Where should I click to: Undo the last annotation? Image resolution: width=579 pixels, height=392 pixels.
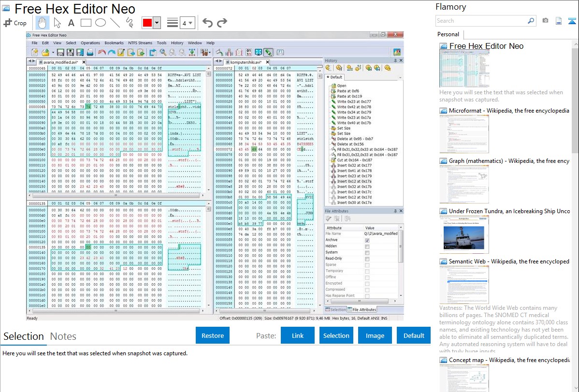[207, 23]
